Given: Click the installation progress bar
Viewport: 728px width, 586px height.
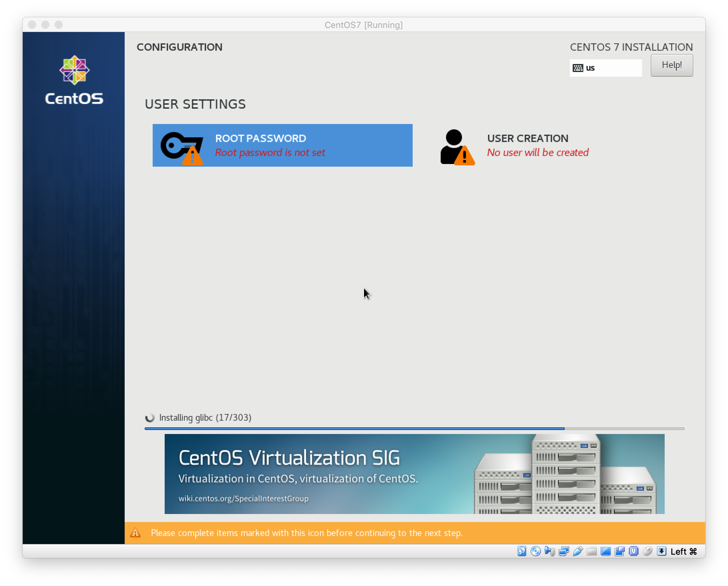Looking at the screenshot, I should coord(414,428).
